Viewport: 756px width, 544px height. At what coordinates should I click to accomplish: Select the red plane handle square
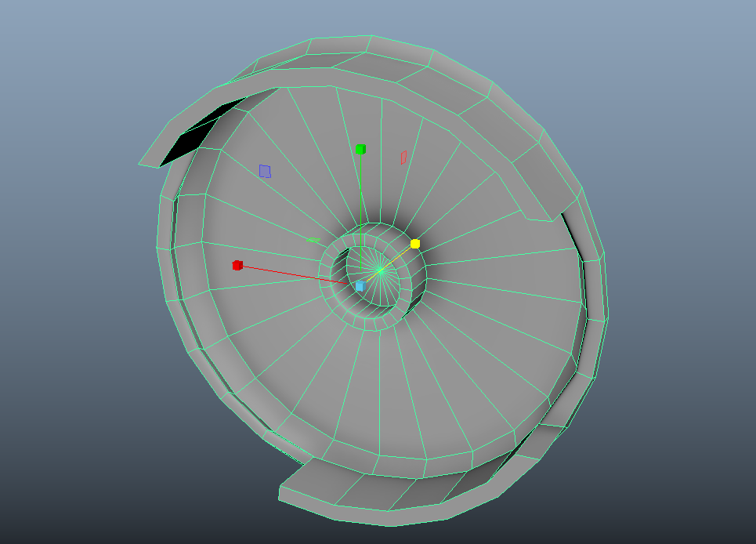[x=403, y=158]
